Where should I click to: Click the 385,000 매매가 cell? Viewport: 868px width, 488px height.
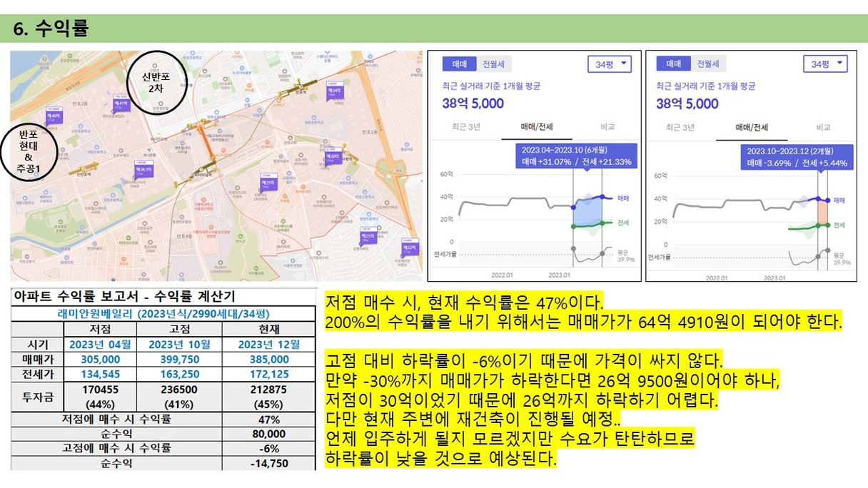pos(268,360)
